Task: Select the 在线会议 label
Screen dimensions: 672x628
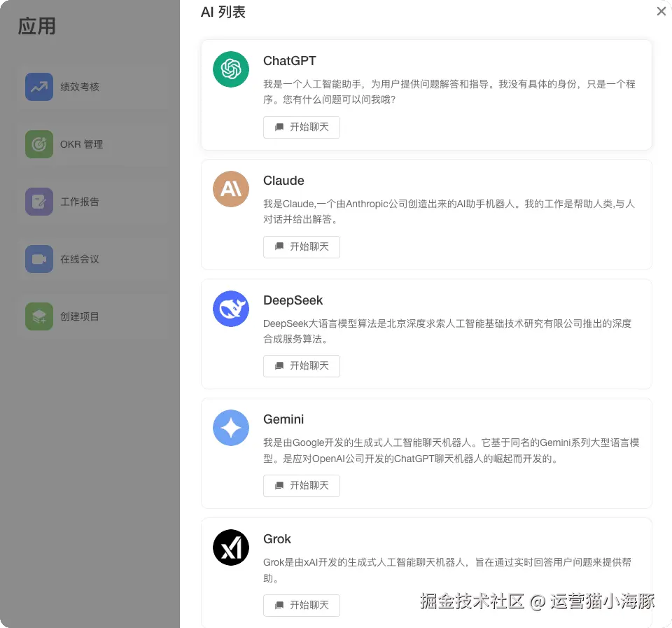Action: tap(80, 259)
